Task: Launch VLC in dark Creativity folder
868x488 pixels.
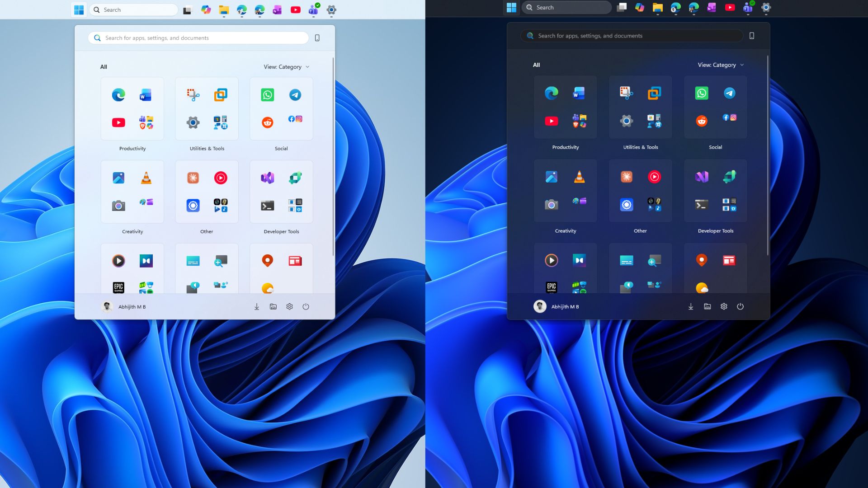Action: tap(579, 177)
